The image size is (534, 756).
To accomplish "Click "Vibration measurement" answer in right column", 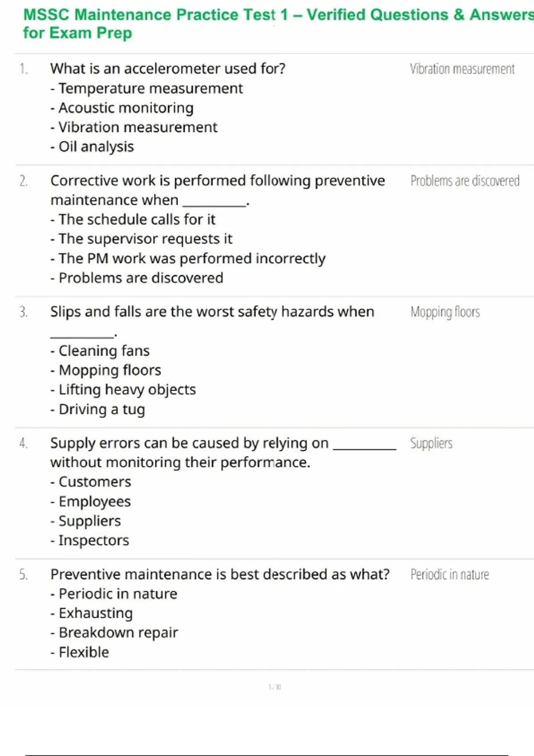I will click(462, 69).
